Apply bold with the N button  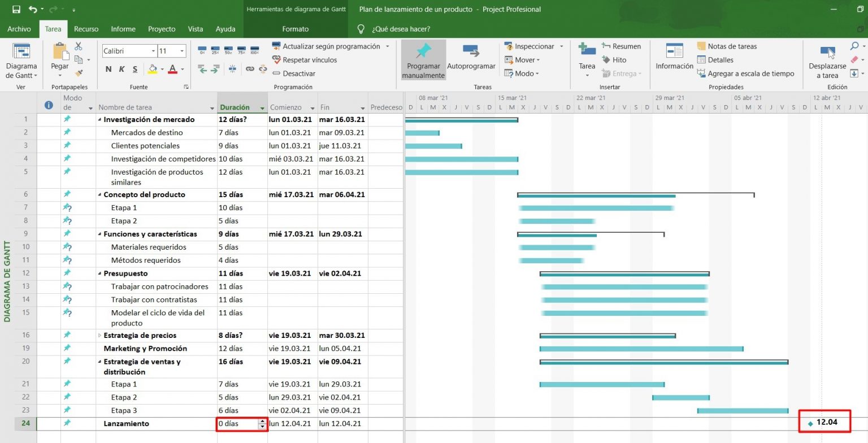(x=108, y=69)
